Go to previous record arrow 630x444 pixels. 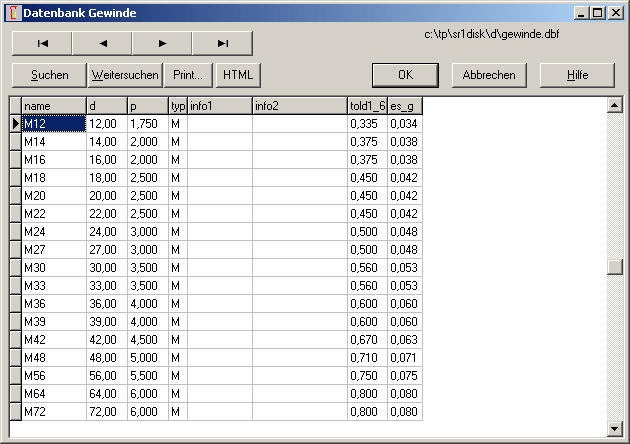(x=102, y=43)
